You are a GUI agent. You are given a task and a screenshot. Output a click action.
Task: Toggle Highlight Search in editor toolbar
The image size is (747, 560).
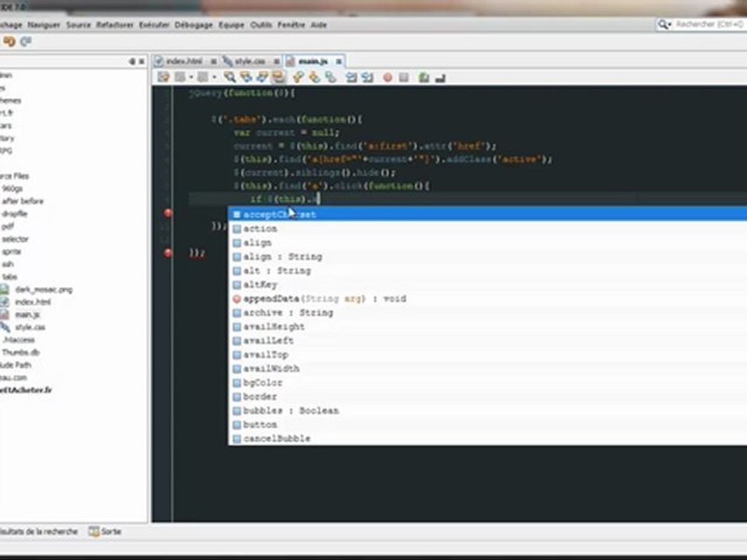point(279,77)
